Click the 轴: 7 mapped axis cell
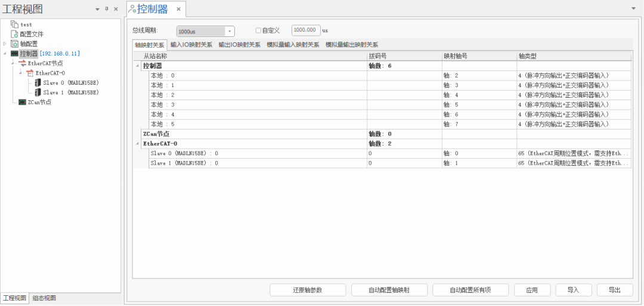The width and height of the screenshot is (644, 306). pyautogui.click(x=479, y=124)
